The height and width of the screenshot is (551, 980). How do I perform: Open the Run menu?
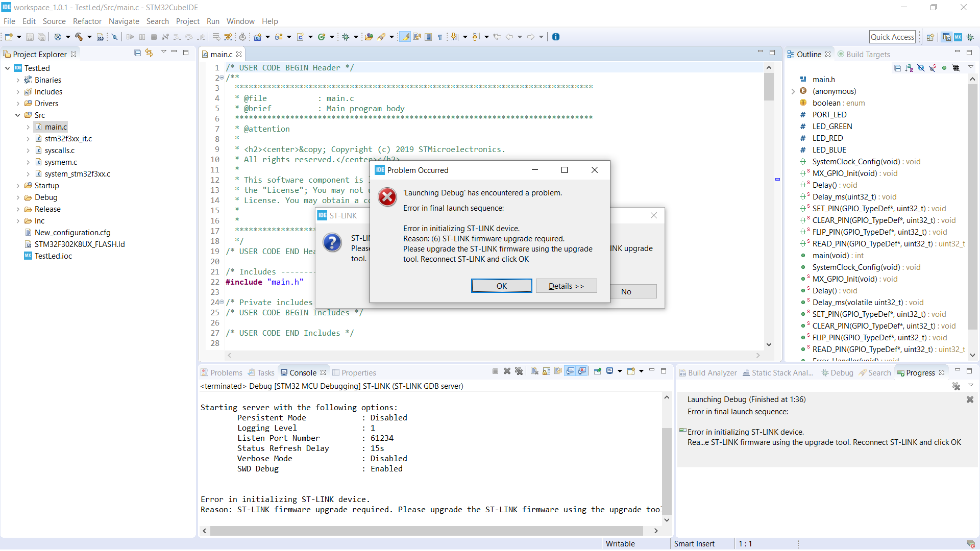[x=213, y=21]
